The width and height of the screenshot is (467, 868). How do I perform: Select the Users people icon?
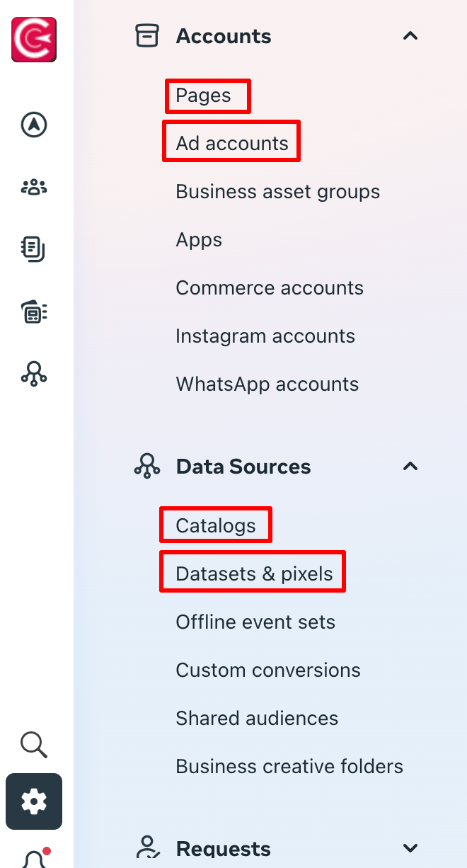coord(34,187)
